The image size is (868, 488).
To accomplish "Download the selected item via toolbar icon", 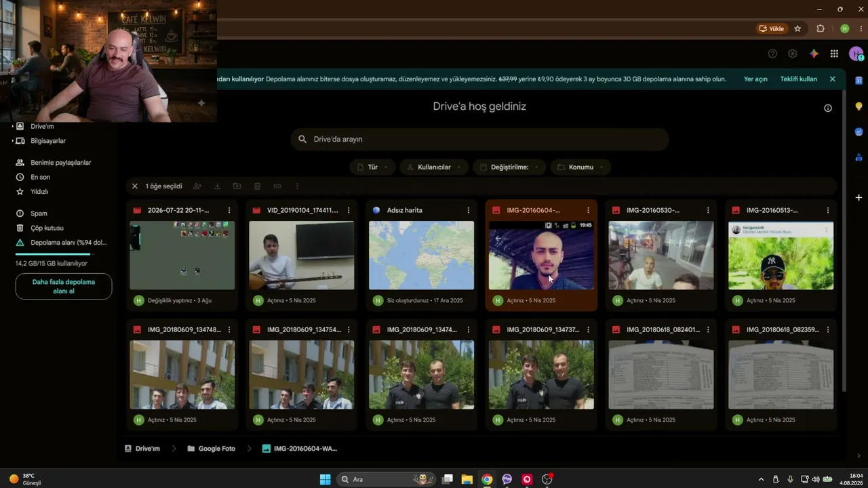I will click(217, 186).
